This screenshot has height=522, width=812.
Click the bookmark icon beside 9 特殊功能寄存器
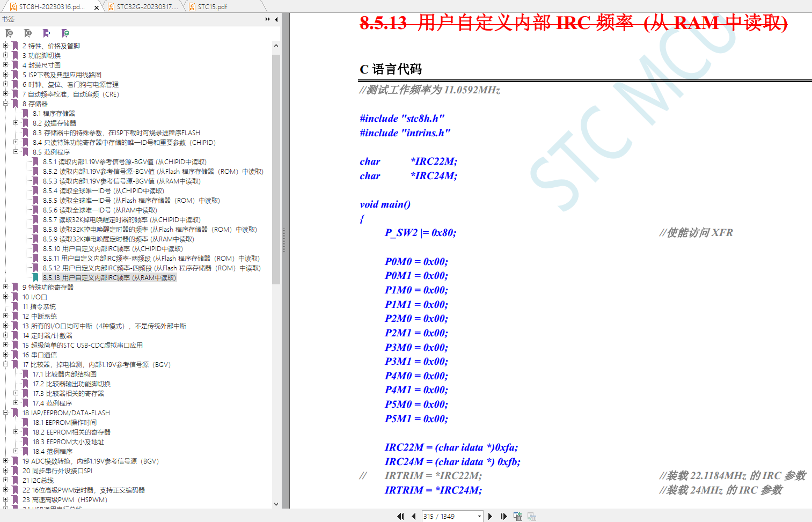[x=15, y=287]
